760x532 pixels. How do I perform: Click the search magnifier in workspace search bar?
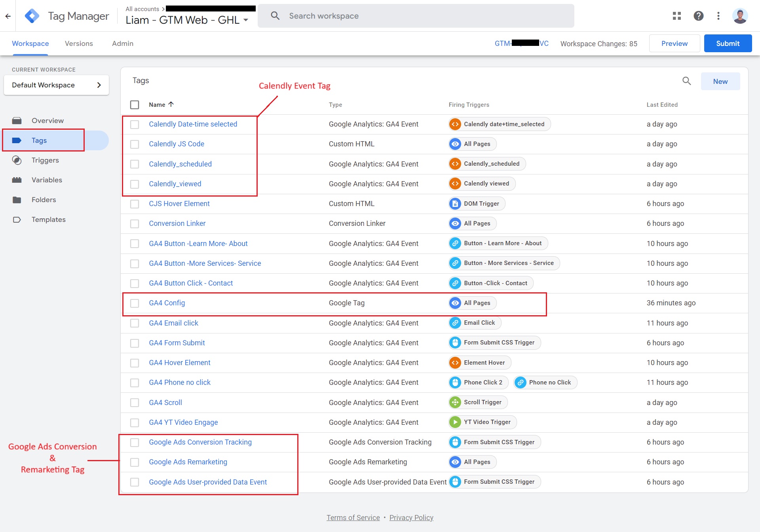point(275,16)
